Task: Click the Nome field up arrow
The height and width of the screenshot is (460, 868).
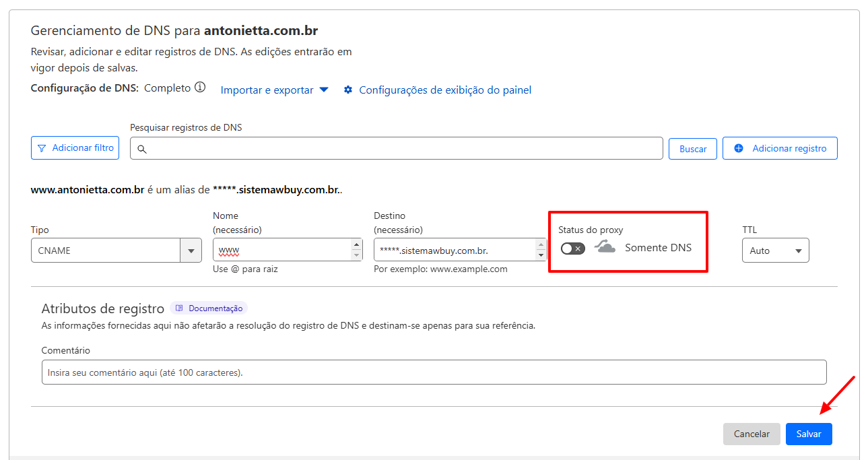Action: tap(357, 245)
